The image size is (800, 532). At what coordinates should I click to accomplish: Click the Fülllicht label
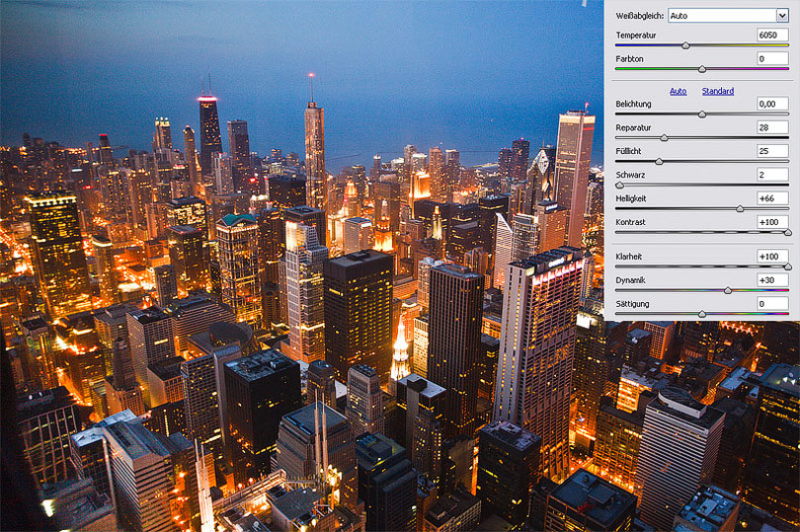[628, 151]
